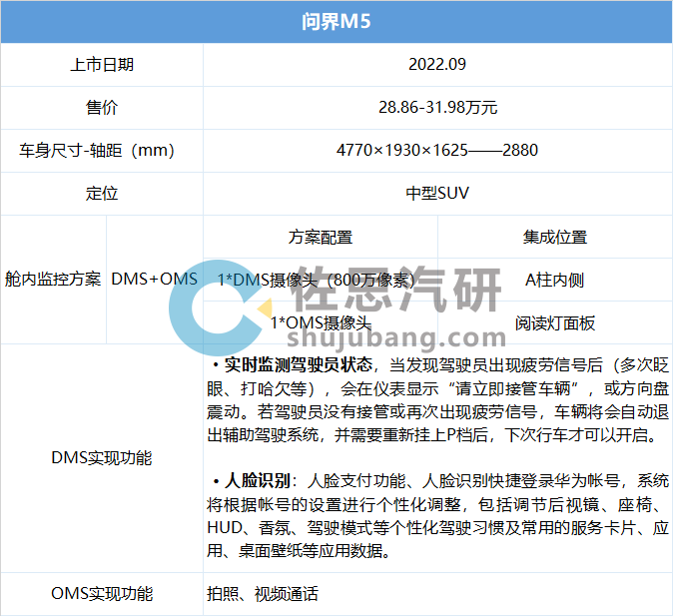The image size is (673, 616).
Task: Click the 拍照、视频通话 value
Action: (263, 594)
